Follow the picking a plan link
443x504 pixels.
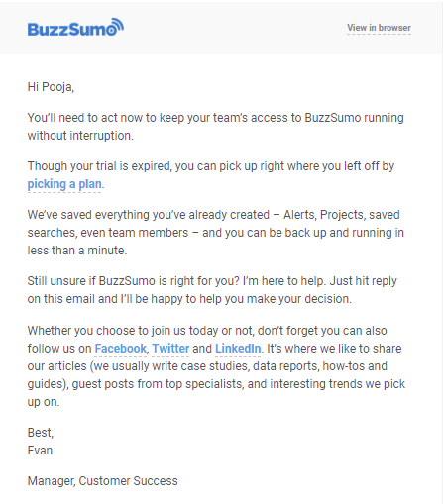click(64, 184)
